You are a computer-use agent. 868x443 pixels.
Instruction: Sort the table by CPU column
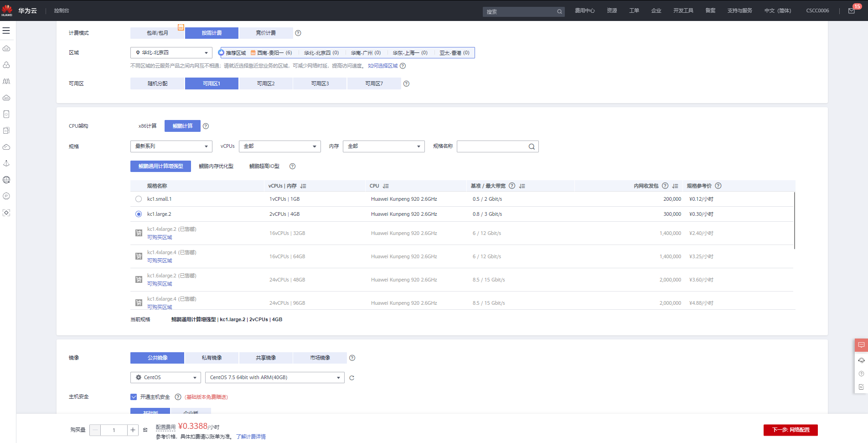tap(386, 186)
